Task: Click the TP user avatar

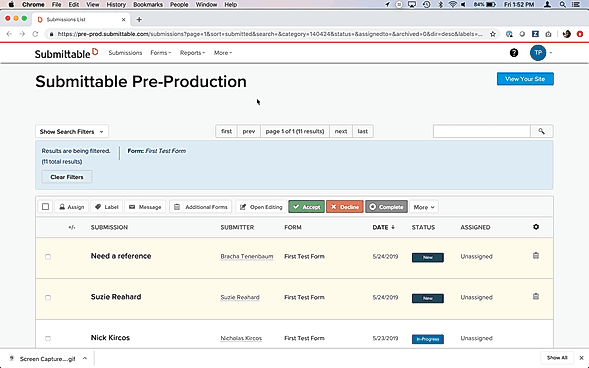Action: [x=538, y=53]
